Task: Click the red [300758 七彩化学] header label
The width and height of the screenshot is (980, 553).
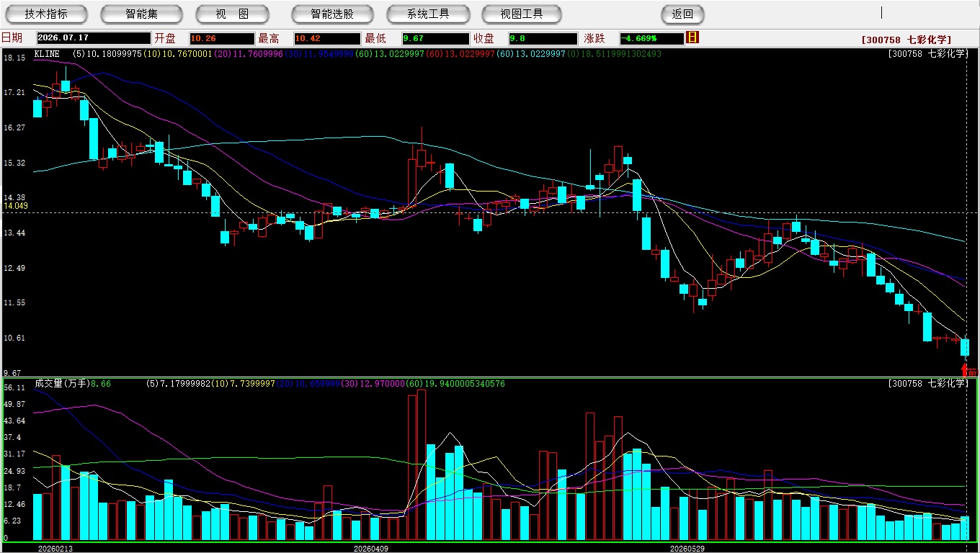Action: pyautogui.click(x=906, y=40)
